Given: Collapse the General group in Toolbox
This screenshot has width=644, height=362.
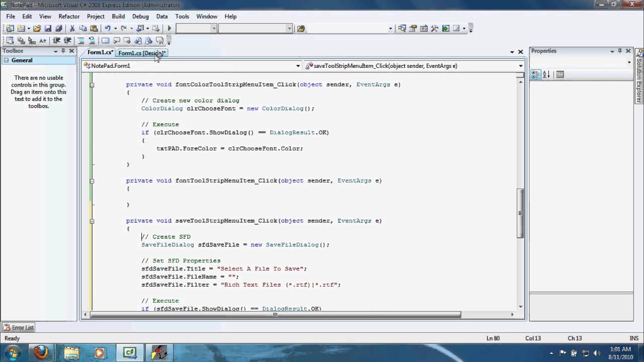Looking at the screenshot, I should point(7,60).
